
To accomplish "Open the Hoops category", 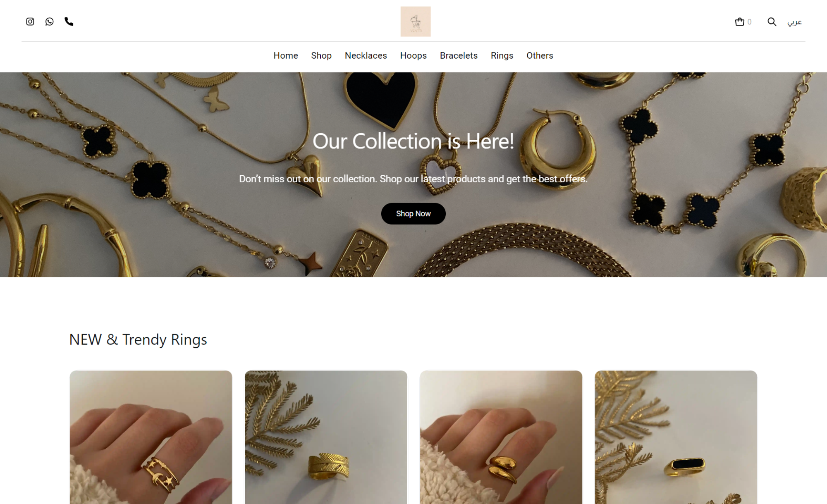I will pos(413,55).
